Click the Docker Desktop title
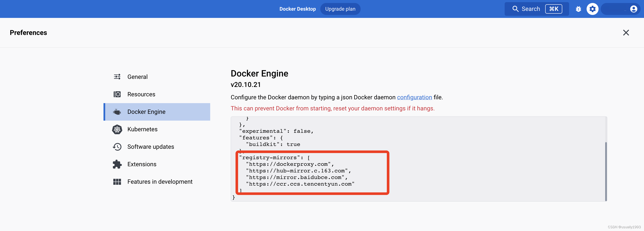Screen dimensions: 644x231 click(x=297, y=9)
